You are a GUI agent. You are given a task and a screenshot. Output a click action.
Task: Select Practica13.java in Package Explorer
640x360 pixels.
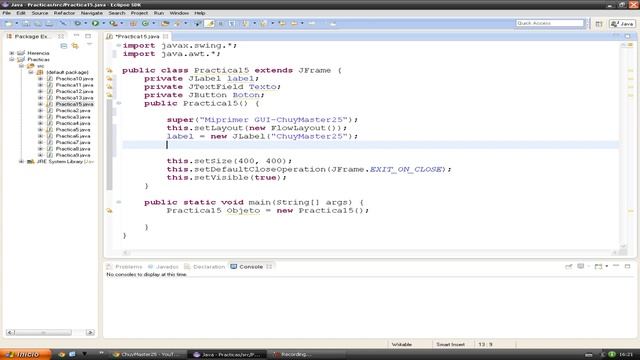pos(74,98)
